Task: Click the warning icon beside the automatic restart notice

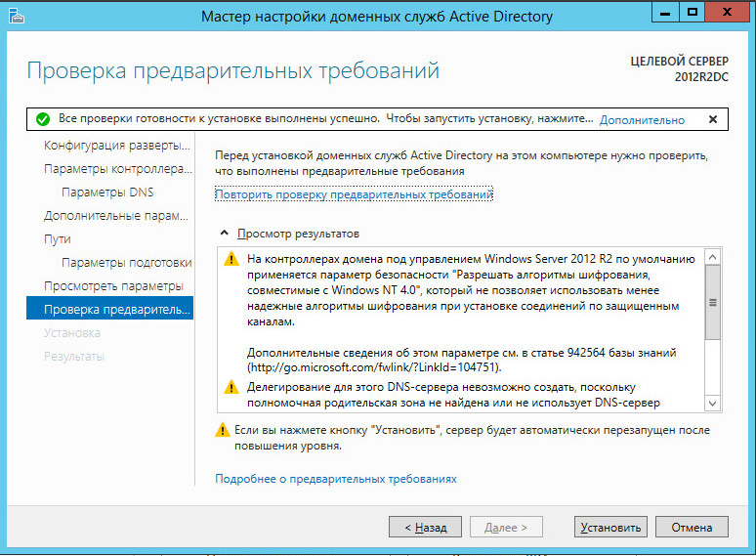Action: pyautogui.click(x=224, y=430)
